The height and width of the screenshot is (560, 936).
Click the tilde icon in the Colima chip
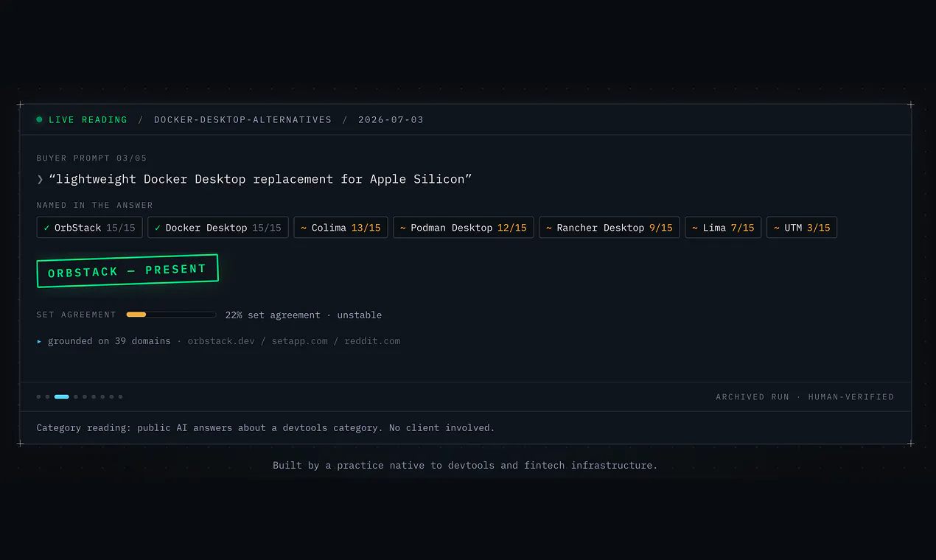(303, 228)
